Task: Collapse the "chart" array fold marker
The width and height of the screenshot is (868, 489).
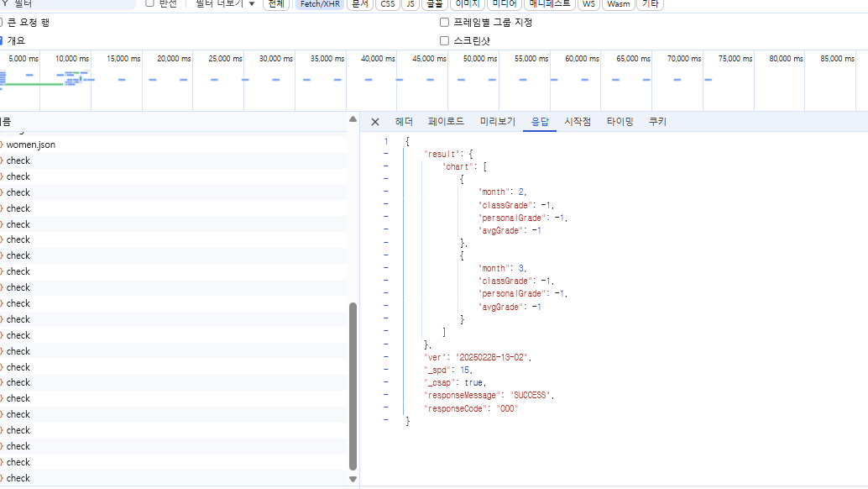Action: pos(385,166)
